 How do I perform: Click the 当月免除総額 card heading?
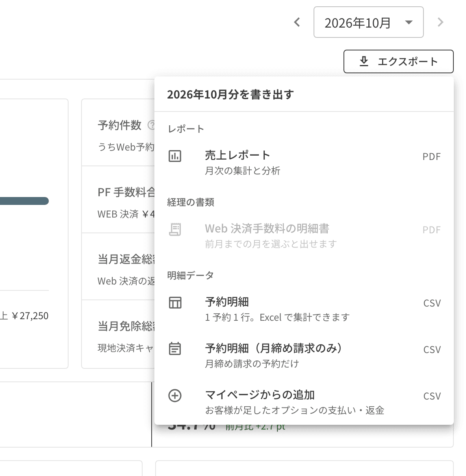coord(126,326)
